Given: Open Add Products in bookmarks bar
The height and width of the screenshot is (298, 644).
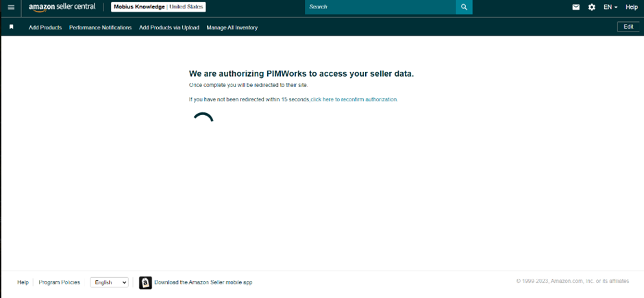Looking at the screenshot, I should 45,27.
